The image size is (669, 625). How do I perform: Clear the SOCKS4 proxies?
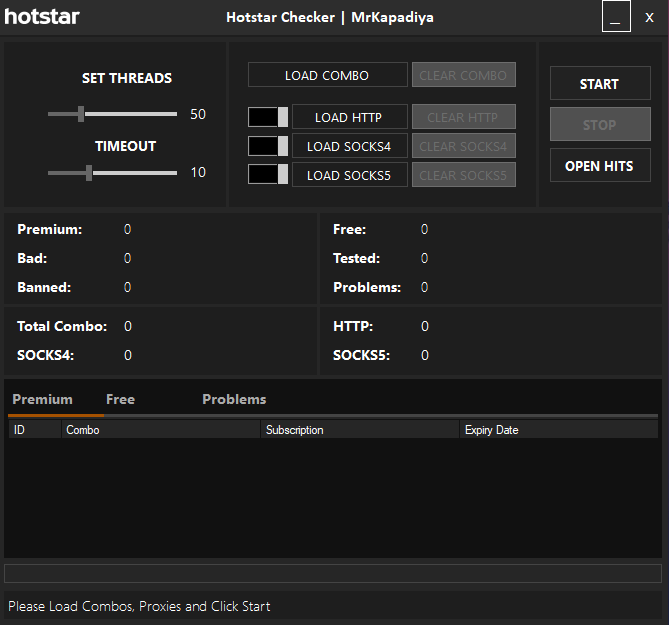[463, 146]
